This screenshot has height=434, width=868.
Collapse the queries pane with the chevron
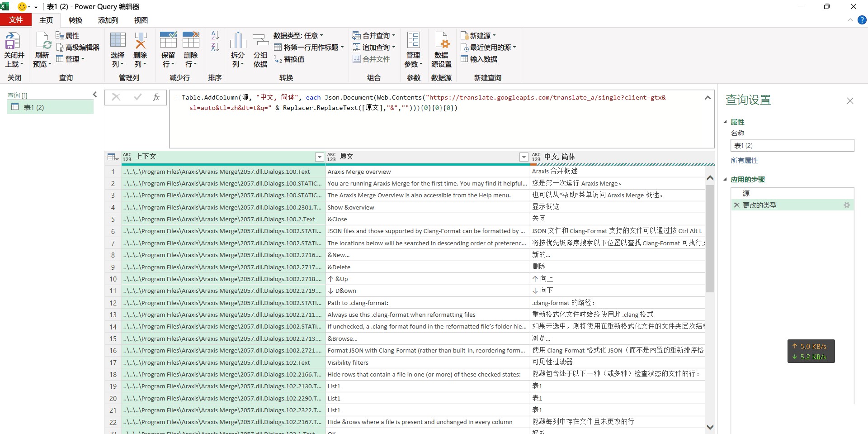[95, 94]
